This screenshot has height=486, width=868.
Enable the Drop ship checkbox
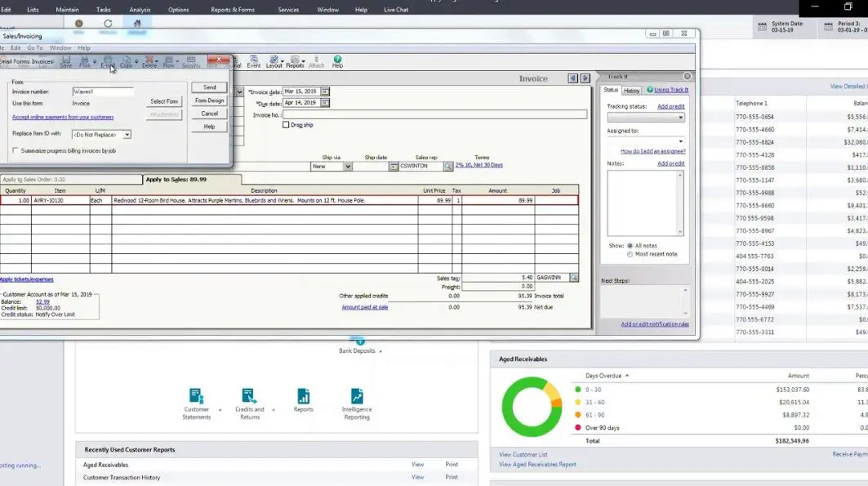[x=287, y=123]
